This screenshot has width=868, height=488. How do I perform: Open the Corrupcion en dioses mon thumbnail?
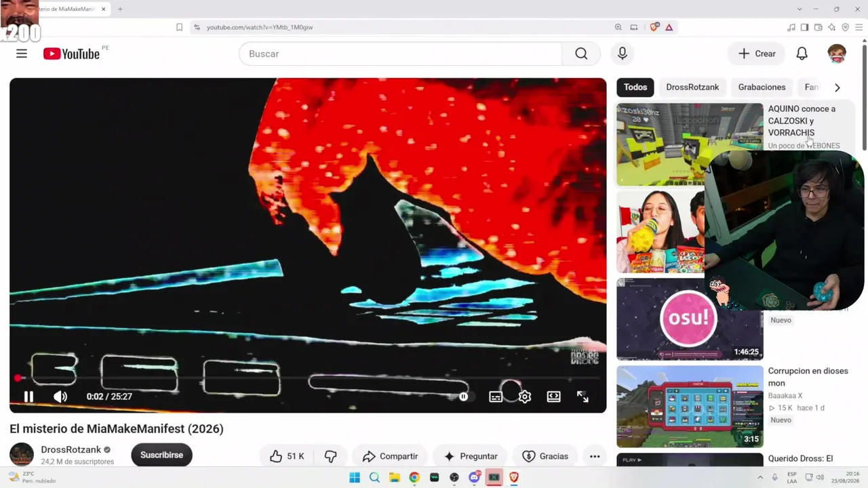click(690, 407)
